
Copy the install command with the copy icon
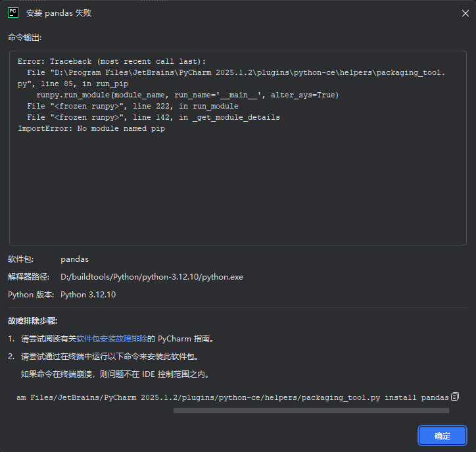455,397
